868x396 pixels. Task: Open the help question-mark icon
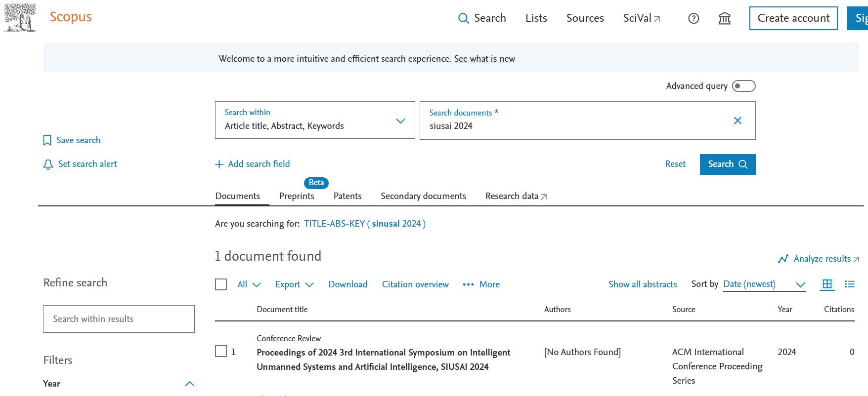[x=694, y=18]
